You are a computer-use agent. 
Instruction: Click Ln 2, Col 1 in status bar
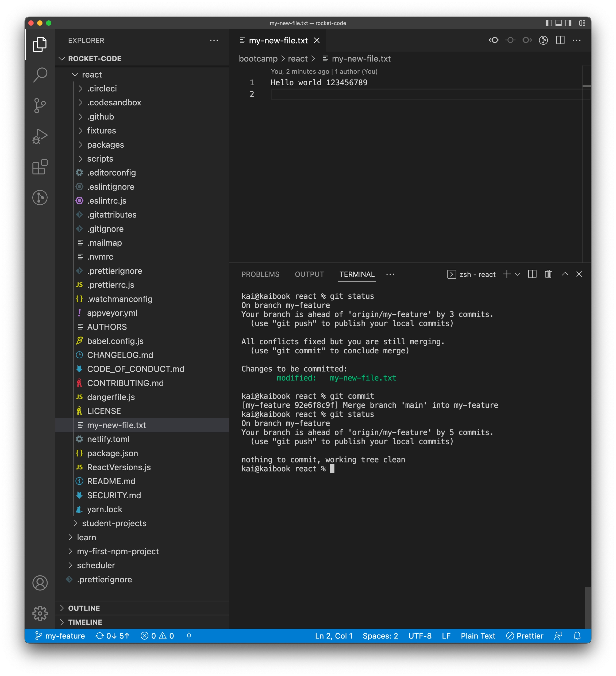pyautogui.click(x=334, y=636)
